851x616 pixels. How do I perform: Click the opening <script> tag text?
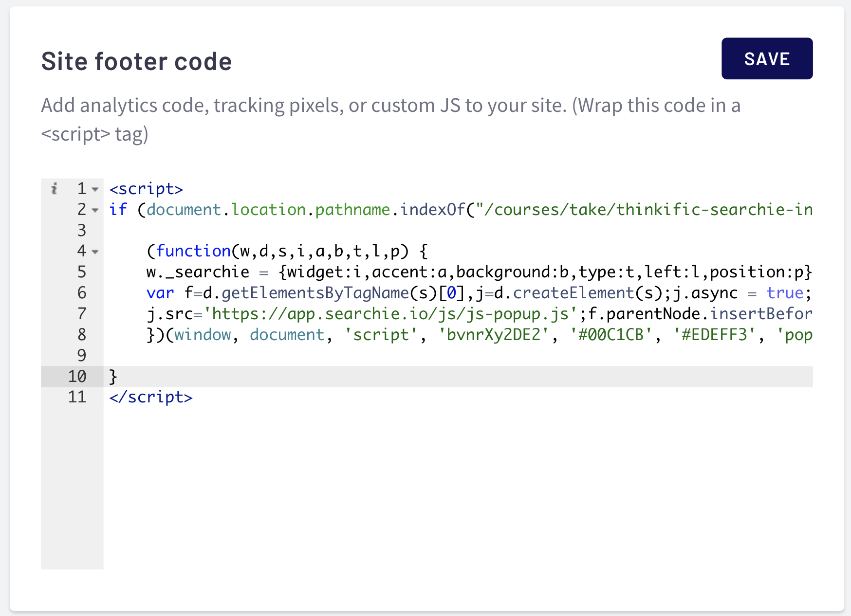[x=146, y=189]
